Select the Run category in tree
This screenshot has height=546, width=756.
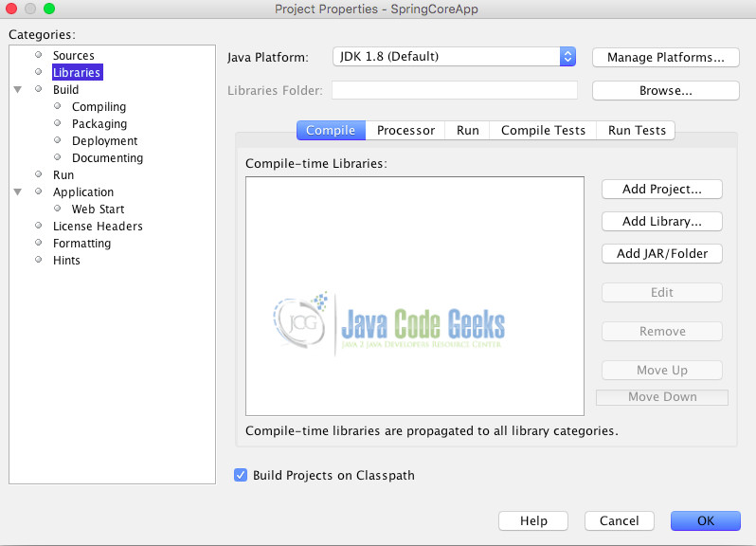(63, 175)
